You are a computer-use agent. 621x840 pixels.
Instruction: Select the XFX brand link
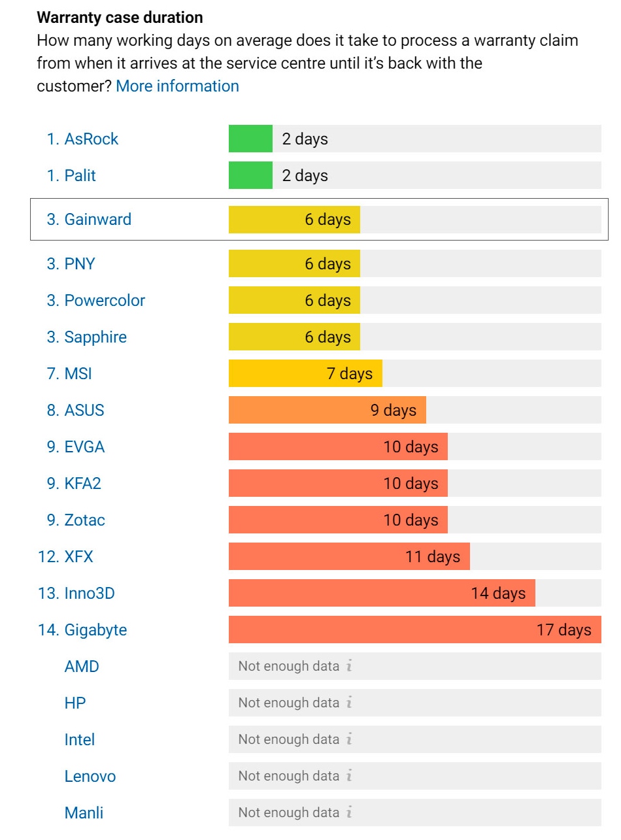click(78, 557)
